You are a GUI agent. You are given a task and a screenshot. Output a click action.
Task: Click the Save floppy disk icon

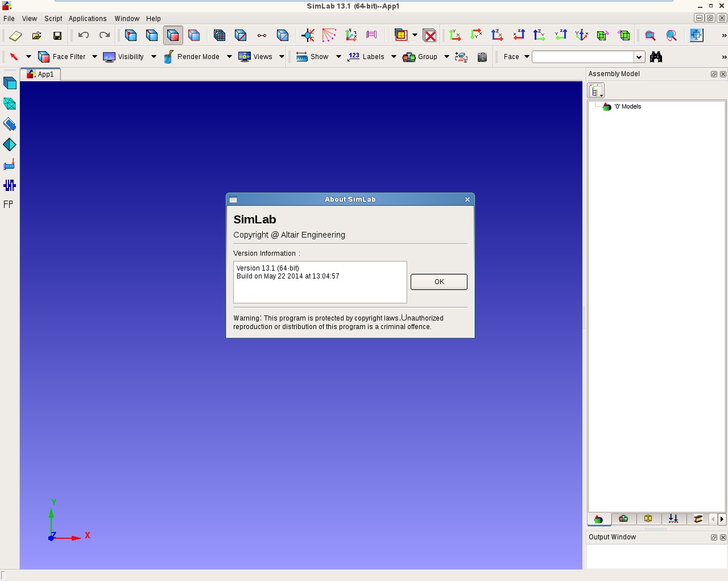click(57, 35)
